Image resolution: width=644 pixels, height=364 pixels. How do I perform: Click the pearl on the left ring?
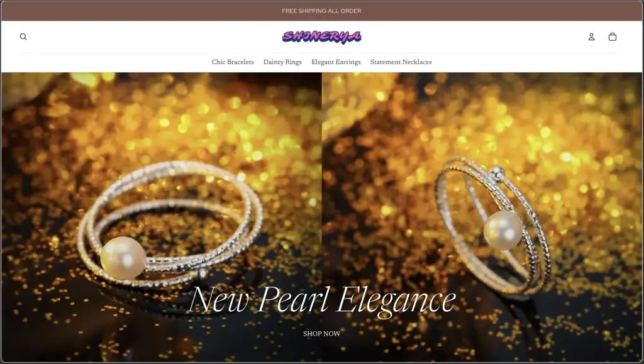[123, 258]
